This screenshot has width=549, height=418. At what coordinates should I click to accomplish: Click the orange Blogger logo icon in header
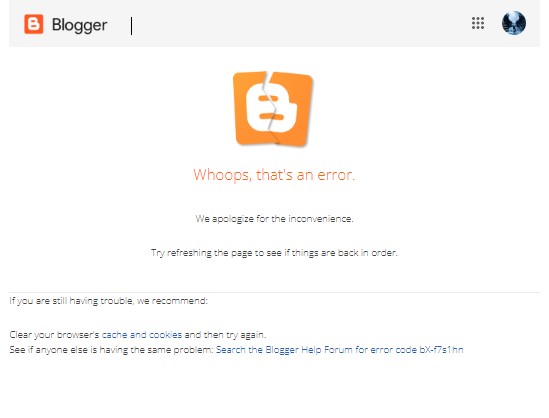tap(34, 24)
